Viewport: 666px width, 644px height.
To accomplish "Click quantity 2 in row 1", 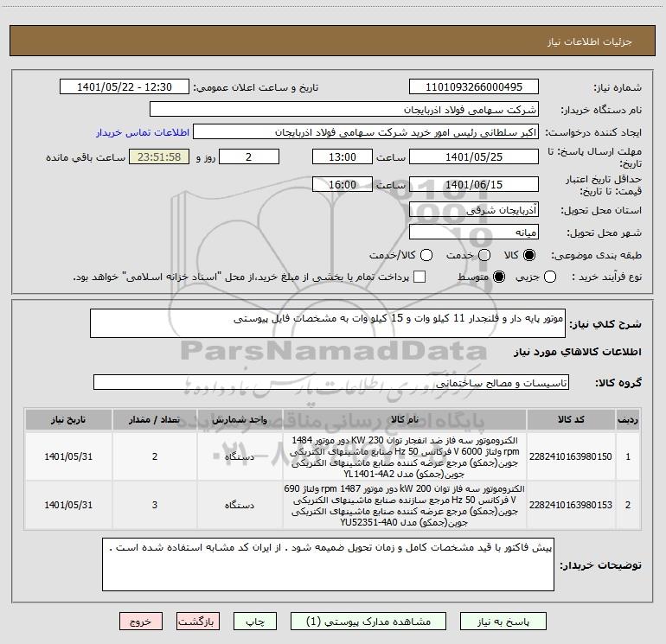I will (155, 456).
